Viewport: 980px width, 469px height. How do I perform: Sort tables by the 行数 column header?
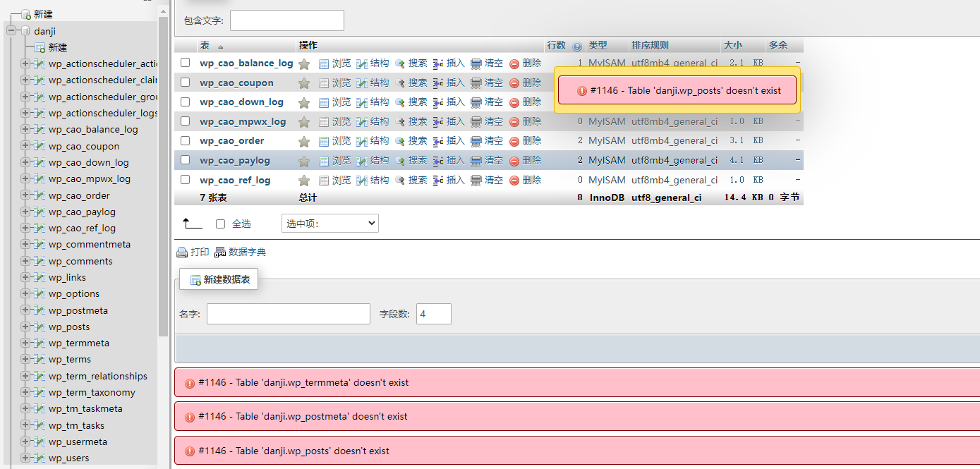pos(556,45)
